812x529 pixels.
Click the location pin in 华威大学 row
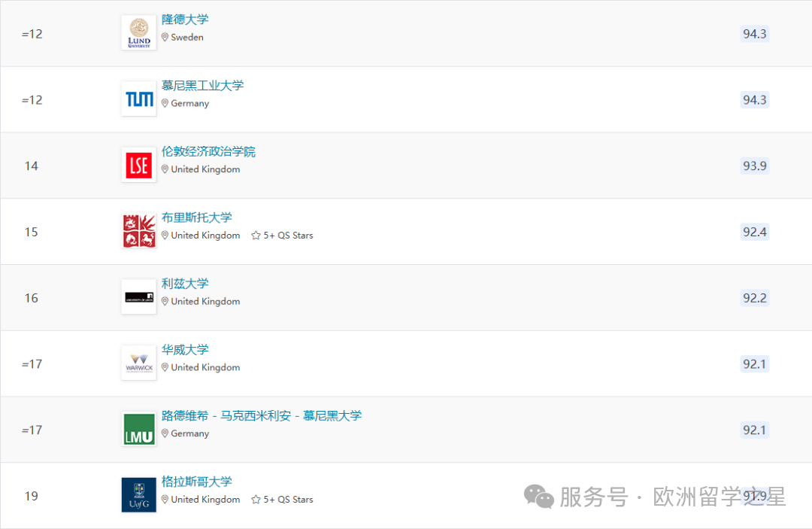[x=165, y=367]
